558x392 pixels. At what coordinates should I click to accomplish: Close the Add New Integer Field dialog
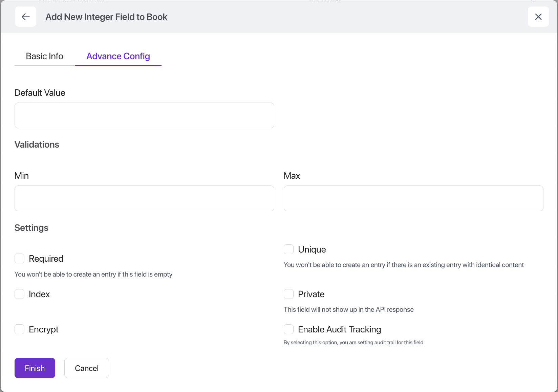[538, 17]
